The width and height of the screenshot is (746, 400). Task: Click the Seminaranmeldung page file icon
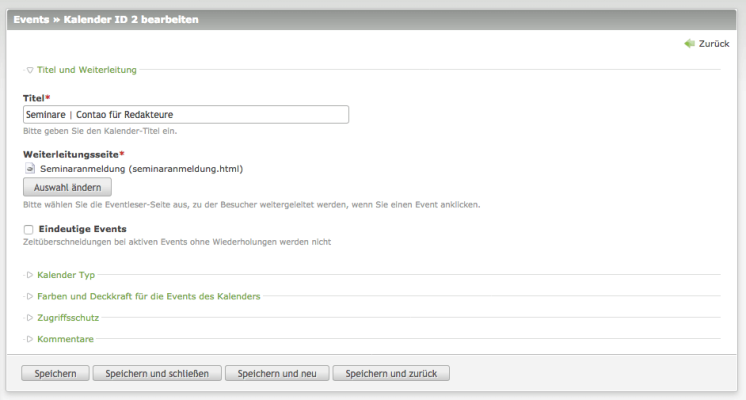point(30,169)
